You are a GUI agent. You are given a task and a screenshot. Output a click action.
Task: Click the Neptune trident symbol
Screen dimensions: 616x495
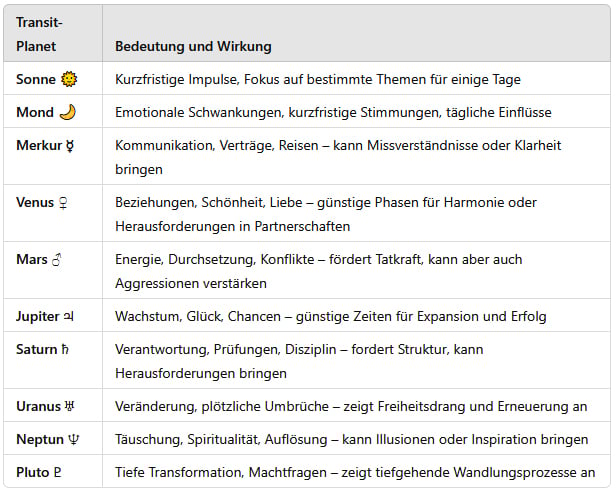[72, 439]
